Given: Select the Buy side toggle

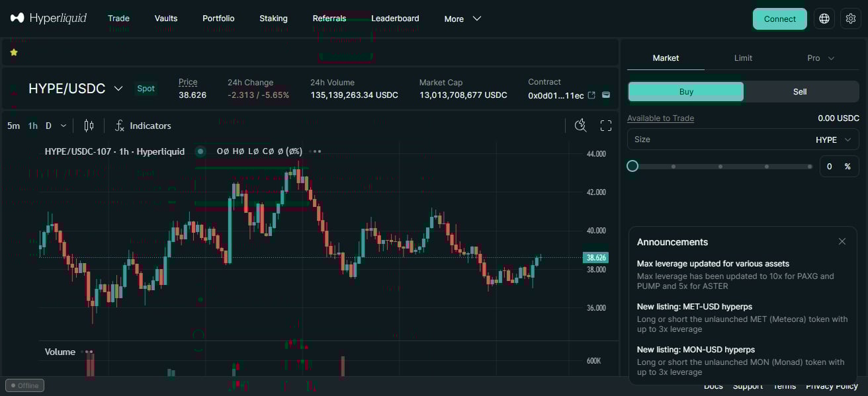Looking at the screenshot, I should [686, 92].
